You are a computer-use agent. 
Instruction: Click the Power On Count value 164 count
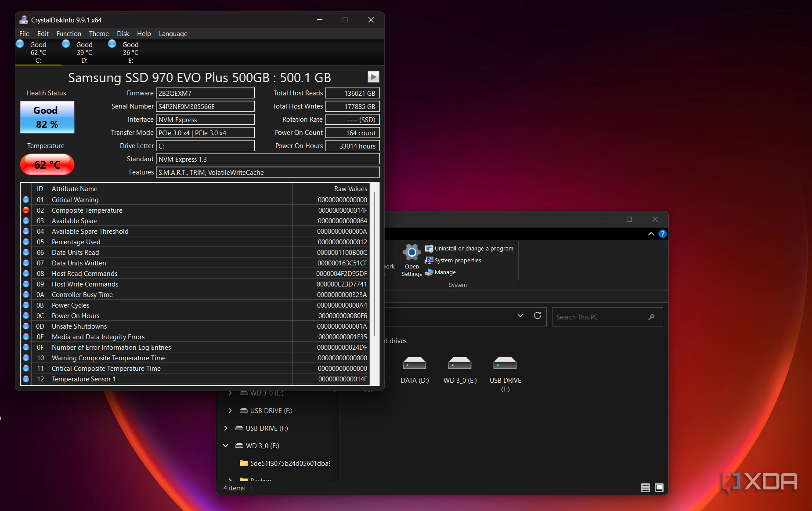[x=352, y=133]
